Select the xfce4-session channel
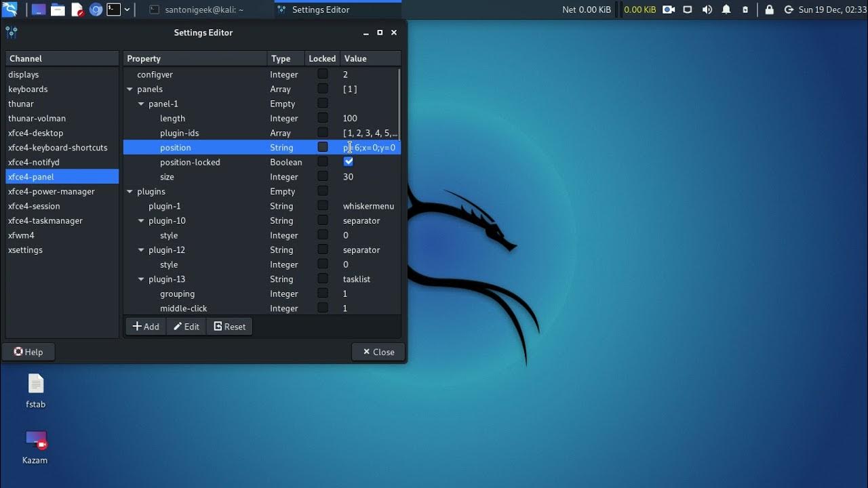This screenshot has height=488, width=868. click(62, 206)
